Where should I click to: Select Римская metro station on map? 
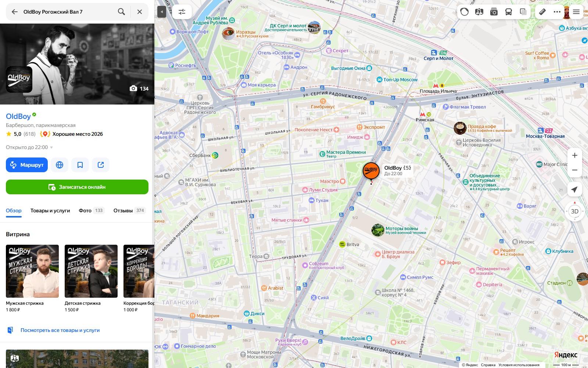[x=425, y=117]
